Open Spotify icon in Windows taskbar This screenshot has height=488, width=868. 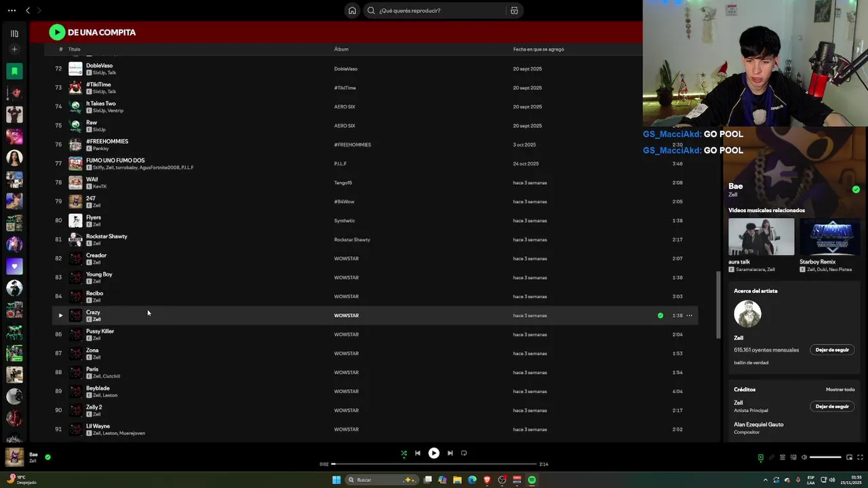coord(532,480)
